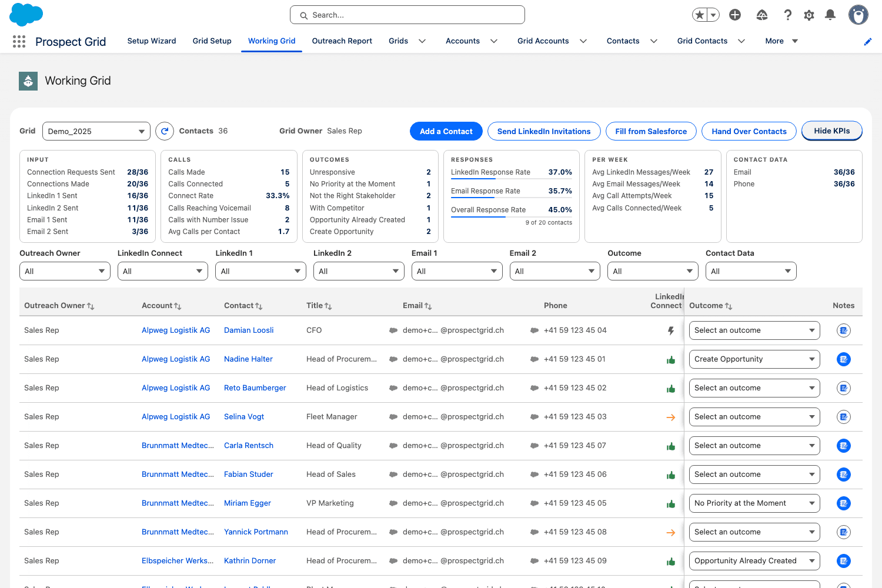The height and width of the screenshot is (588, 882).
Task: Expand the Accounts tab chevron menu
Action: click(x=494, y=41)
